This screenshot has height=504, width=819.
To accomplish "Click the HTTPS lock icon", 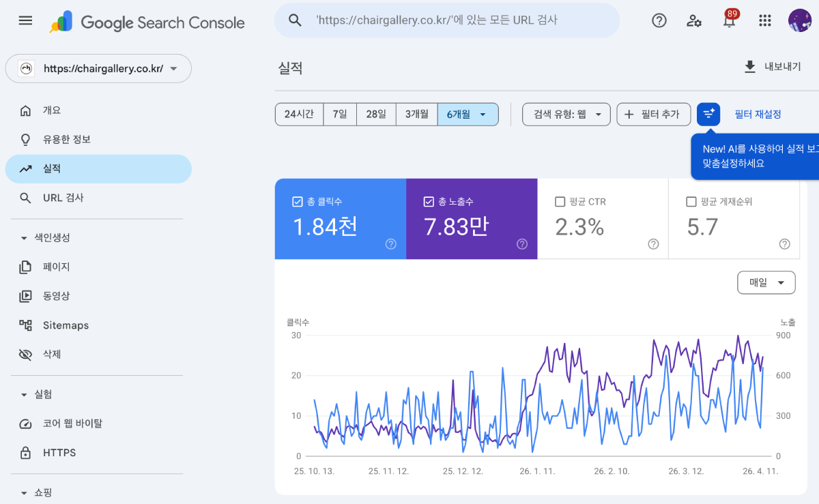I will (25, 453).
